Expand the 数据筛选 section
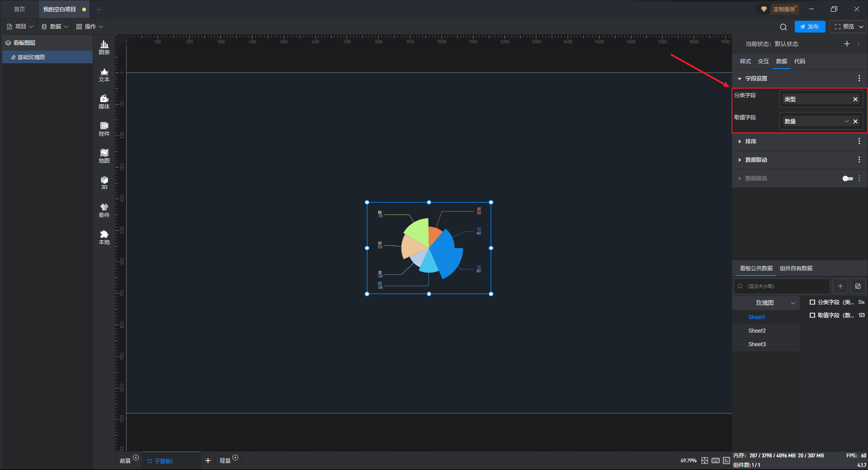The width and height of the screenshot is (868, 470). [x=740, y=179]
